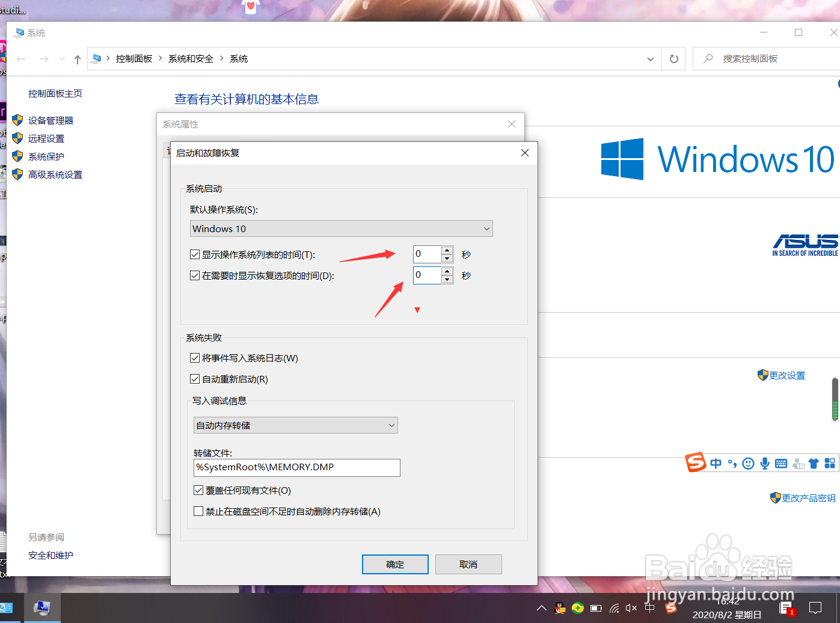Image resolution: width=840 pixels, height=623 pixels.
Task: Toggle 覆盖任何现有文件 checkbox
Action: click(x=198, y=490)
